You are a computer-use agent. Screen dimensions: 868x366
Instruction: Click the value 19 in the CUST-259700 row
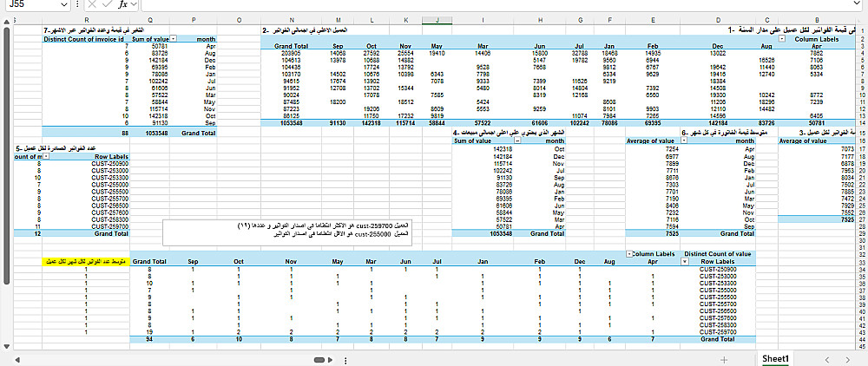pyautogui.click(x=149, y=331)
